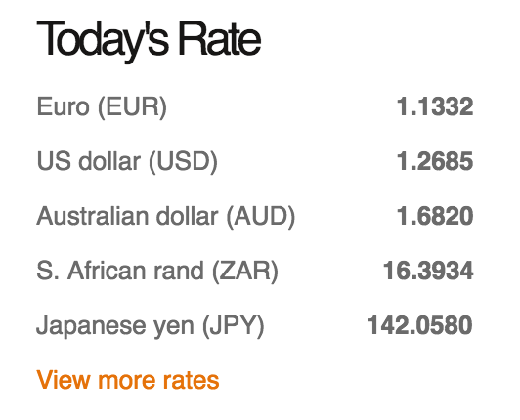Select the US dollar (USD) label
520x420 pixels.
point(127,161)
